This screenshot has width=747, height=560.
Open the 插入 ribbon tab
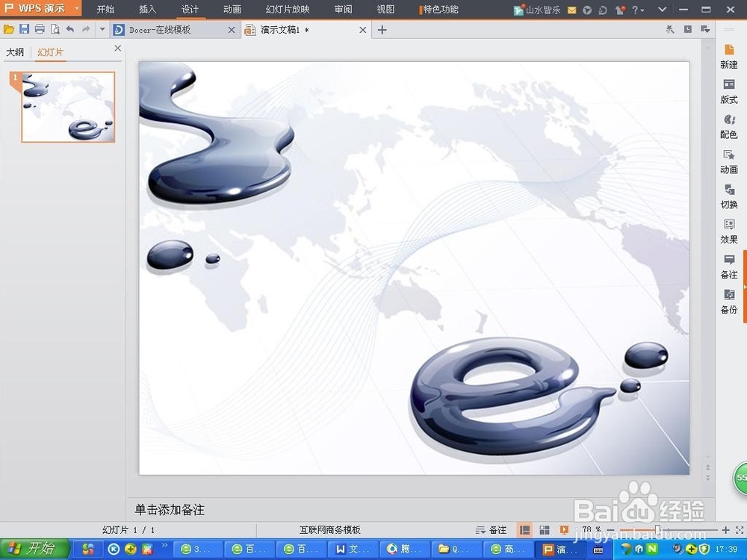147,9
